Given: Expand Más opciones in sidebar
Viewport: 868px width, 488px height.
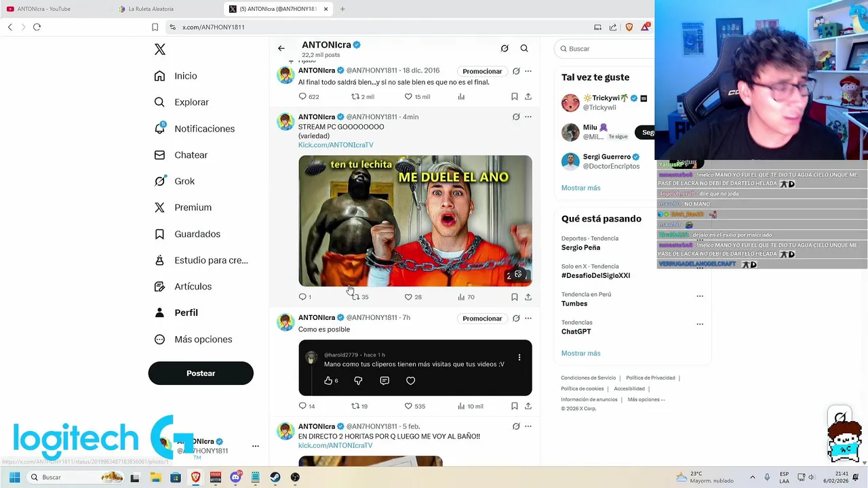Looking at the screenshot, I should (x=193, y=340).
